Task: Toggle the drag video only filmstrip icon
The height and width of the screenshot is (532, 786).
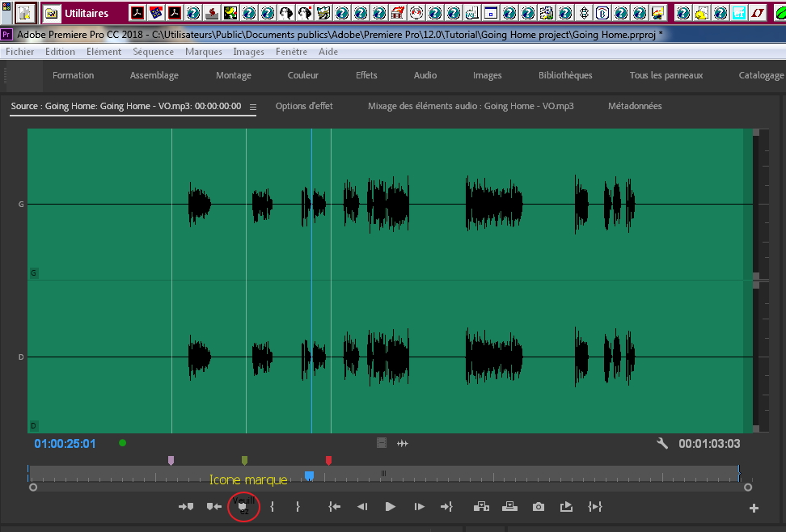Action: pos(382,443)
